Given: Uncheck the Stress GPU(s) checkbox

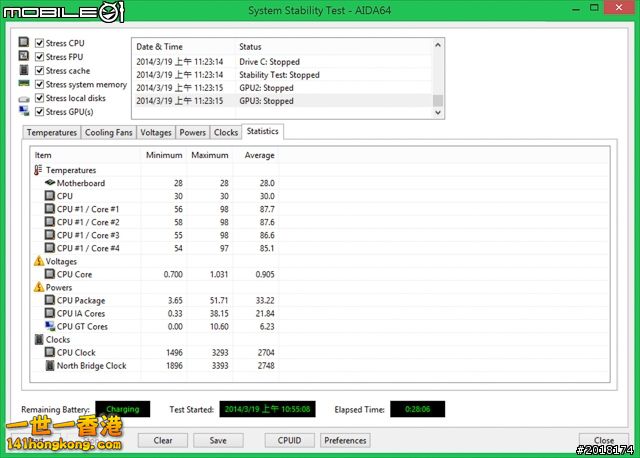Looking at the screenshot, I should pos(40,111).
